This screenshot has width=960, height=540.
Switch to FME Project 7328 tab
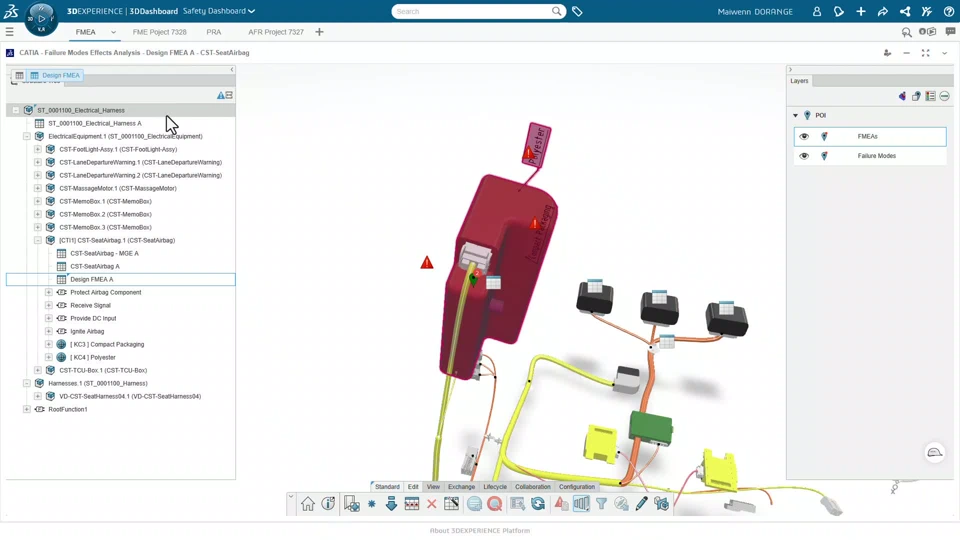coord(159,32)
